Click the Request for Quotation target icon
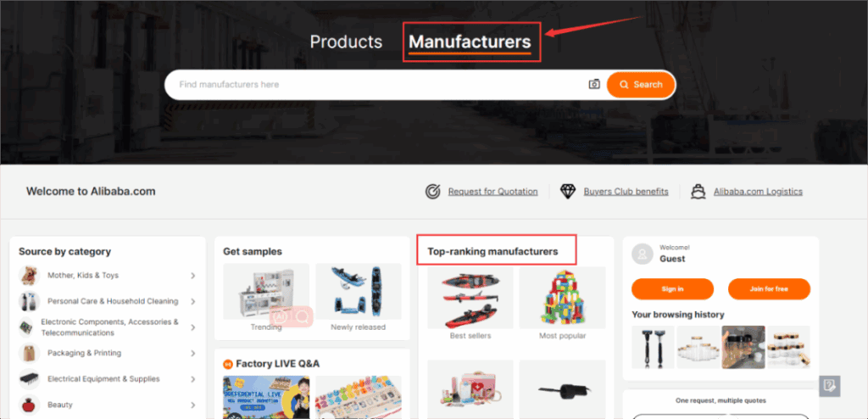Image resolution: width=868 pixels, height=419 pixels. 433,192
